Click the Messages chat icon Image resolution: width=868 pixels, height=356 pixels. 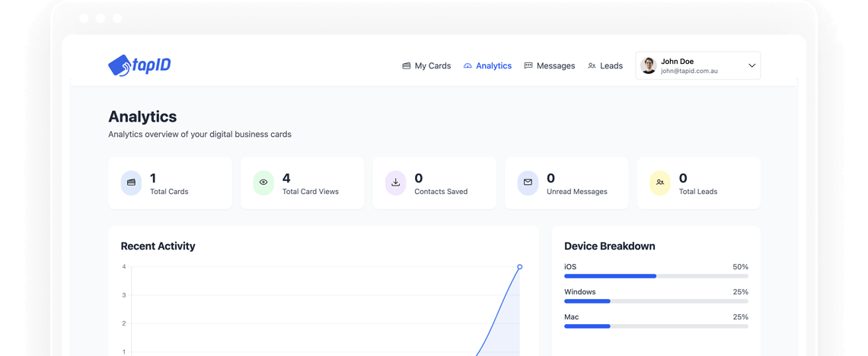528,65
